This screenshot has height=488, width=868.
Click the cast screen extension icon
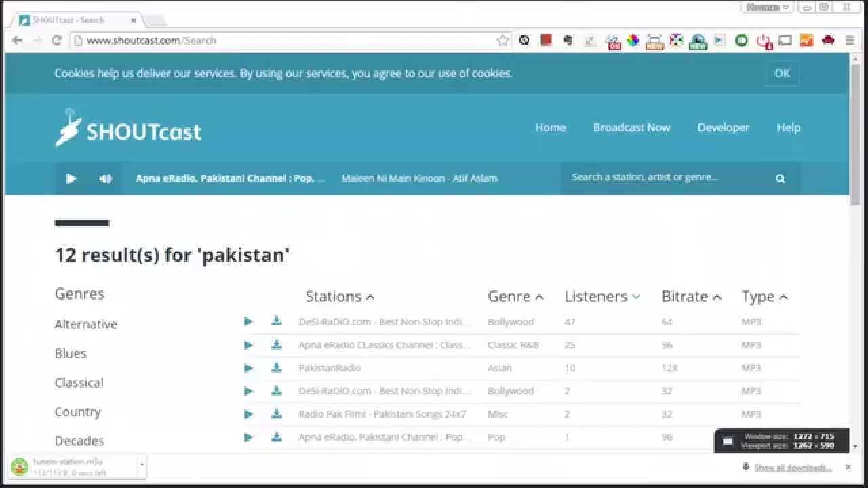785,41
